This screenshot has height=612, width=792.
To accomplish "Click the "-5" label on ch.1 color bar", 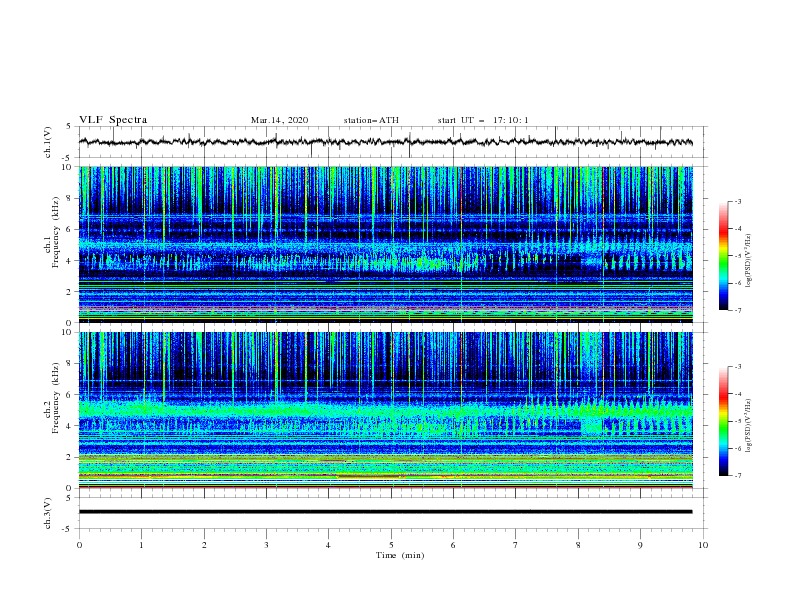I will tap(738, 256).
